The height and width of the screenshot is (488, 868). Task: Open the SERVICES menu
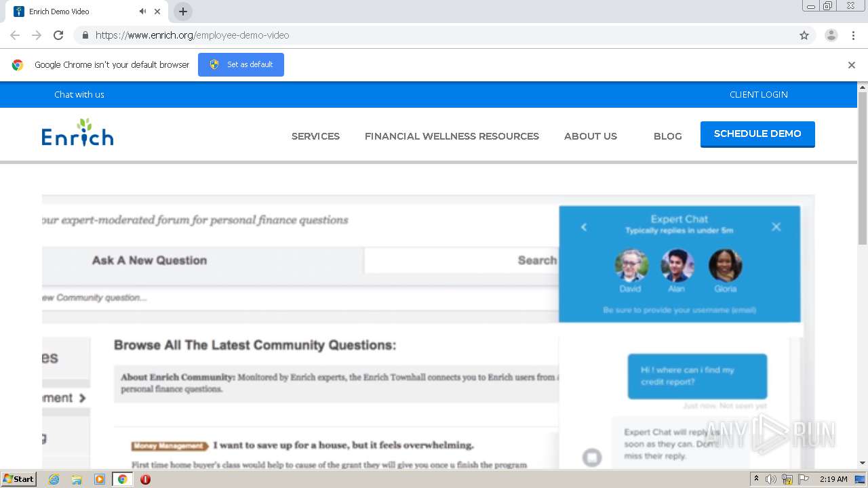click(x=315, y=136)
